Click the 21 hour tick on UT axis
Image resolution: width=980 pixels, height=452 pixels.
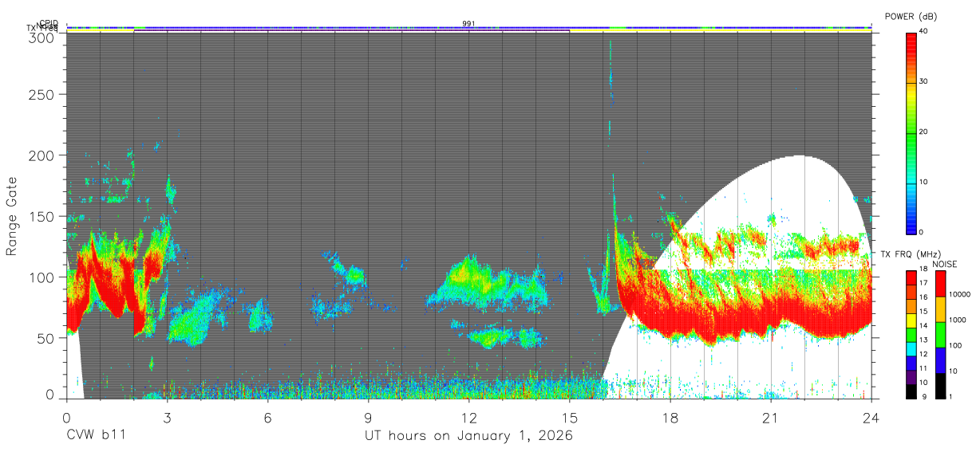(771, 417)
